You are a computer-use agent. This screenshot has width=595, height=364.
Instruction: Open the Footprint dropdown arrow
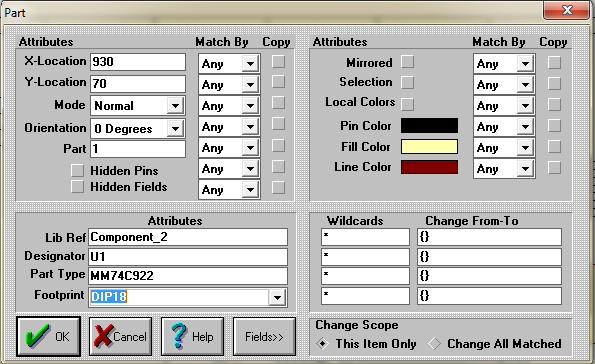pos(277,298)
